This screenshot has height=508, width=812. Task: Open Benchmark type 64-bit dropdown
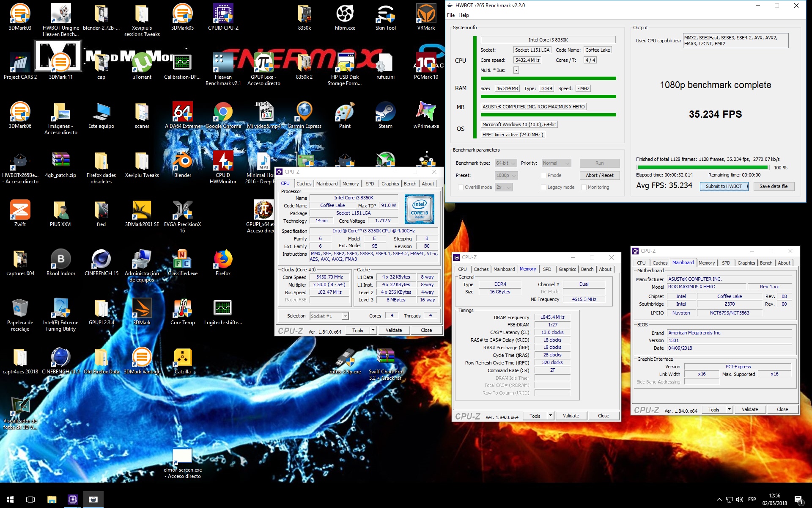[x=506, y=163]
